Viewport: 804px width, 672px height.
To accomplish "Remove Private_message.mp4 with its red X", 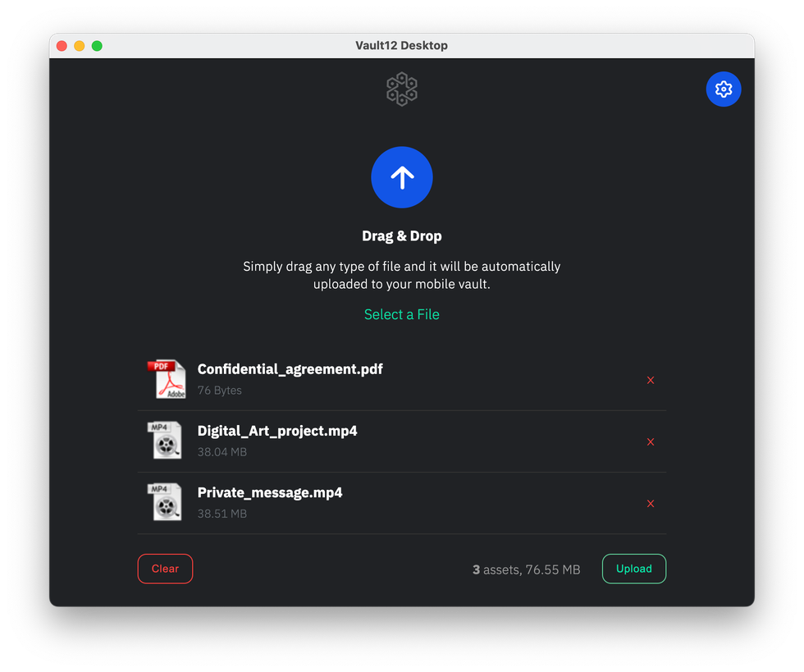I will point(651,504).
